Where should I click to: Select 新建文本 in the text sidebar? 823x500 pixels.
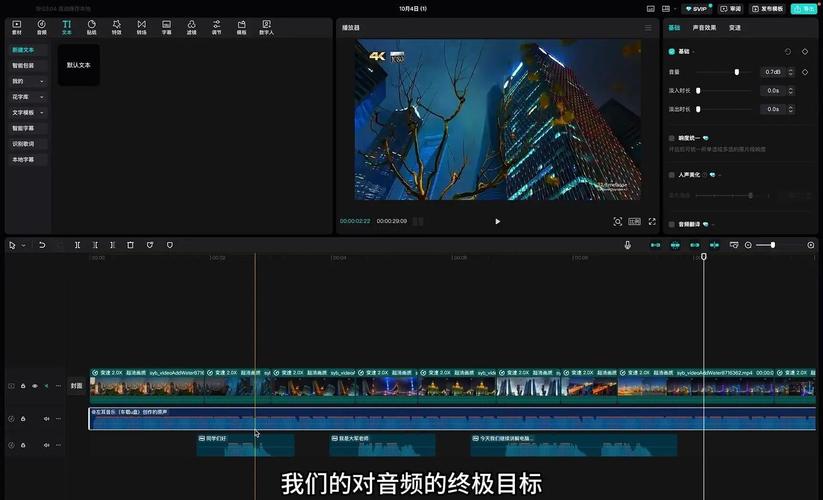[28, 50]
